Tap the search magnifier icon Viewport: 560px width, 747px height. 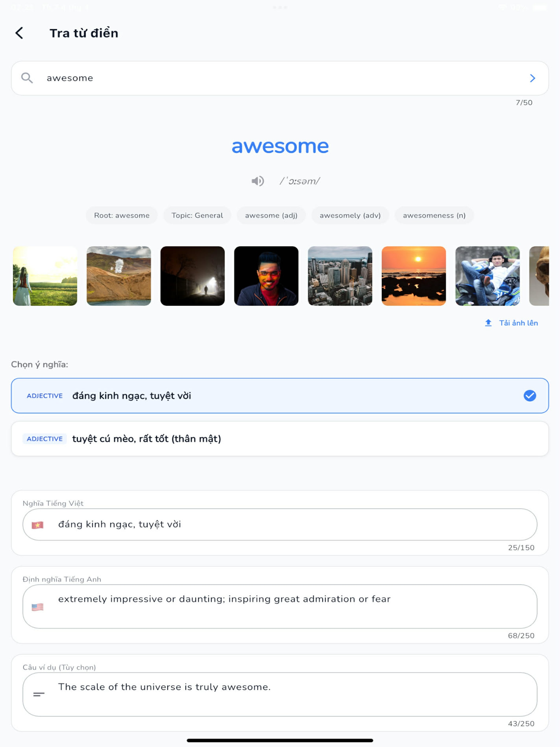click(x=27, y=78)
